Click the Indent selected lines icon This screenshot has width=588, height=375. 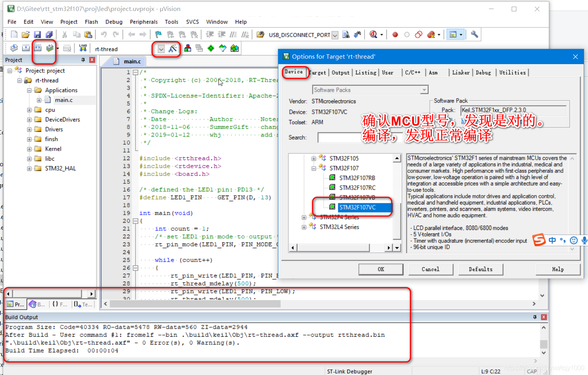(210, 34)
